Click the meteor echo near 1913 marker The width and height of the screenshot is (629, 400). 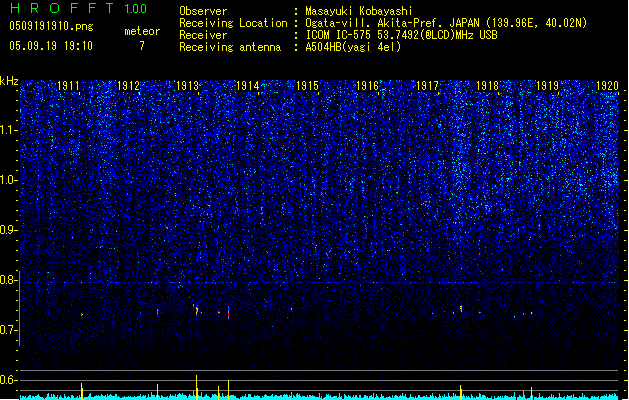pyautogui.click(x=197, y=310)
